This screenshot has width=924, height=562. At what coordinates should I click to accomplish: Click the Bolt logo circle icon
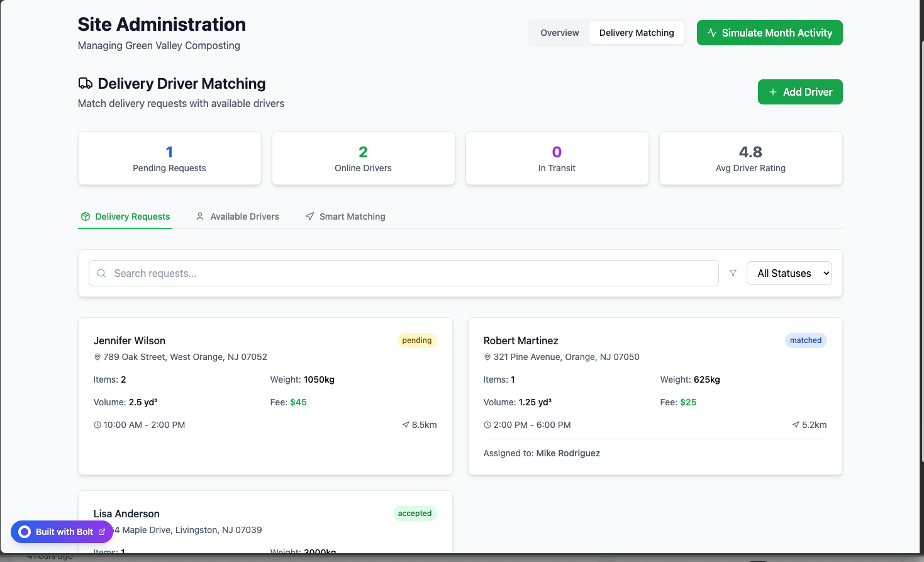[25, 532]
